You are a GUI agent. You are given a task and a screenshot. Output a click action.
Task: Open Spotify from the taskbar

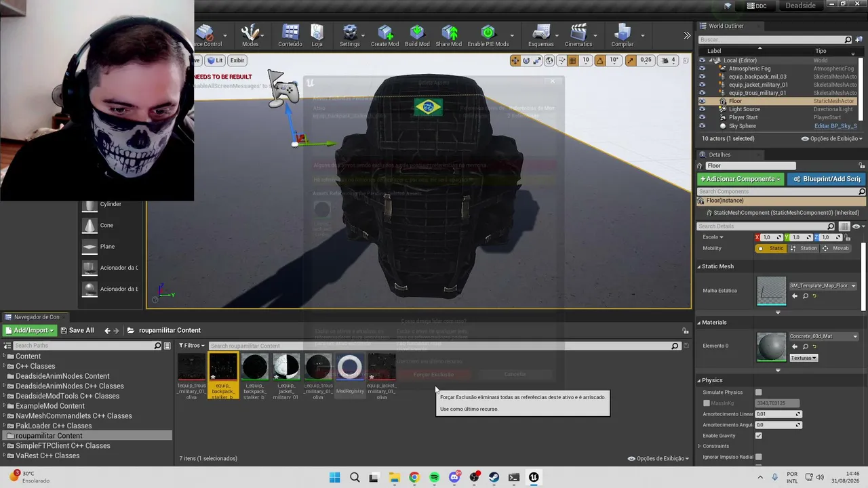coord(434,477)
